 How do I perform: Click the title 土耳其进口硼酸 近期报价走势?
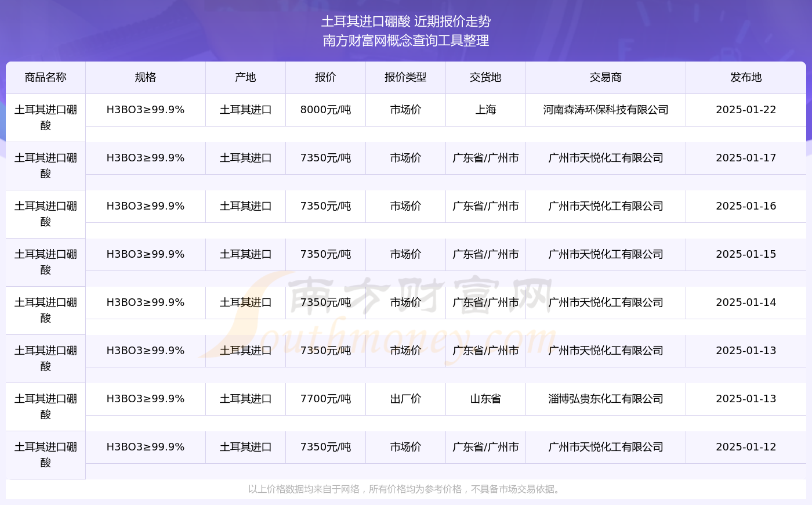coord(406,21)
